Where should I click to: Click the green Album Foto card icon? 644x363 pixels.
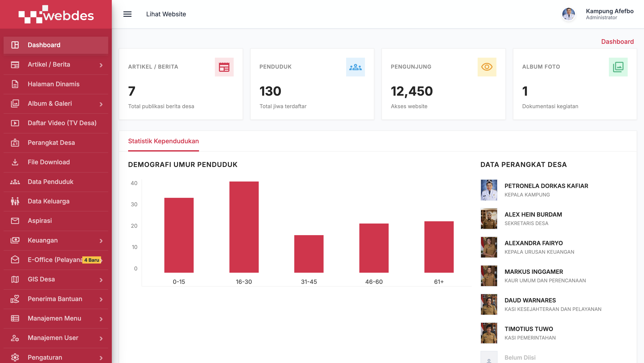(618, 67)
